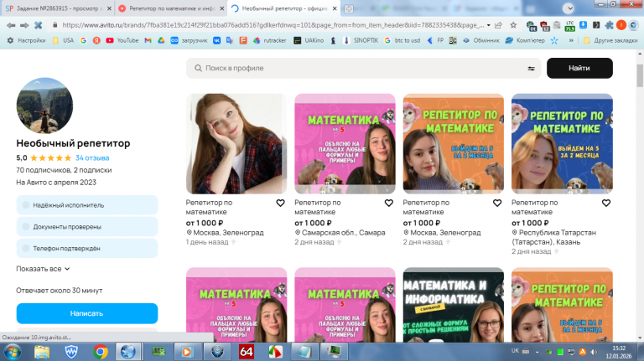
Task: Open the Gmail bookmark icon
Action: [148, 40]
